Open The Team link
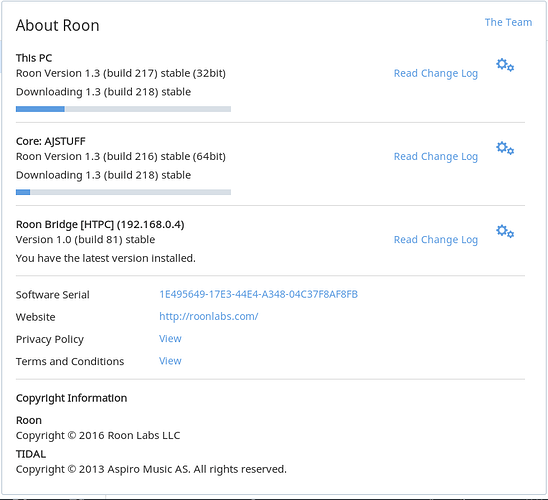Screen dimensions: 548x500 508,22
